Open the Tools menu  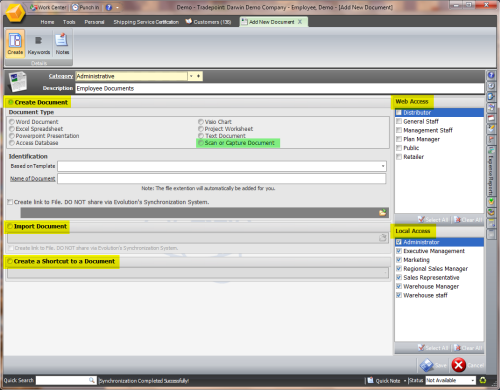(69, 22)
